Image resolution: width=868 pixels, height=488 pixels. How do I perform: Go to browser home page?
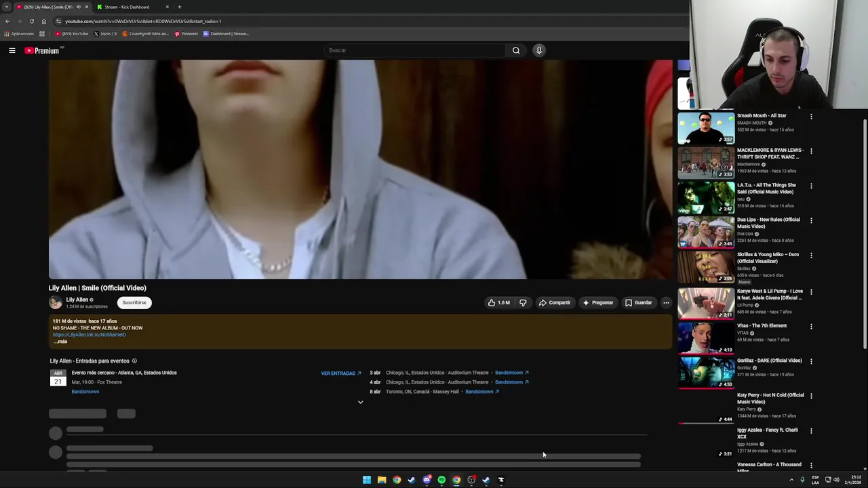tap(44, 21)
